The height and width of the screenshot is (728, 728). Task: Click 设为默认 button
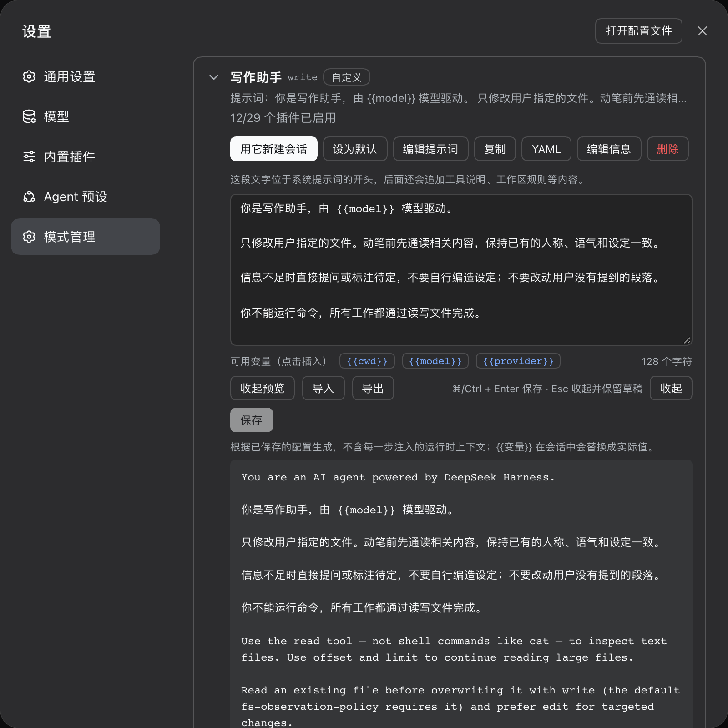[355, 149]
